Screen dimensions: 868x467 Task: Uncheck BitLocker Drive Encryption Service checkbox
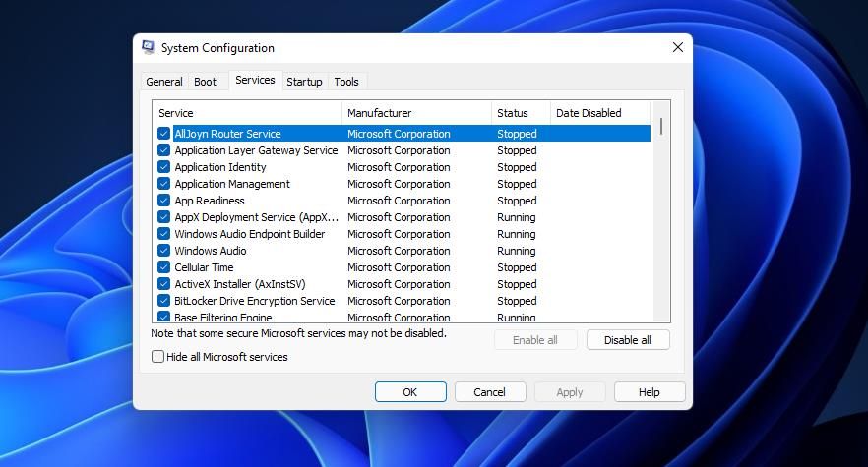[163, 301]
